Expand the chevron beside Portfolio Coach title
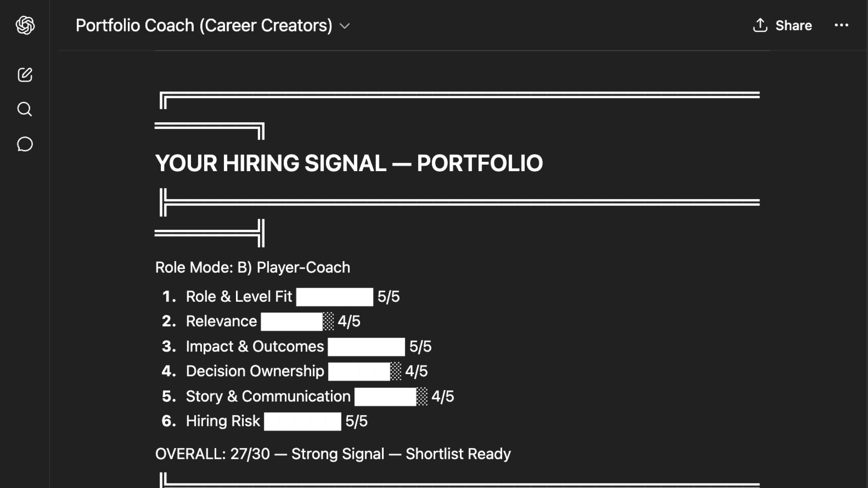This screenshot has width=868, height=488. point(344,26)
